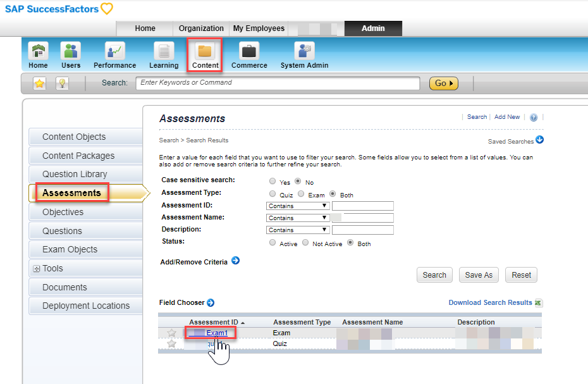Star the Exam1 assessment row
This screenshot has width=588, height=384.
click(171, 333)
